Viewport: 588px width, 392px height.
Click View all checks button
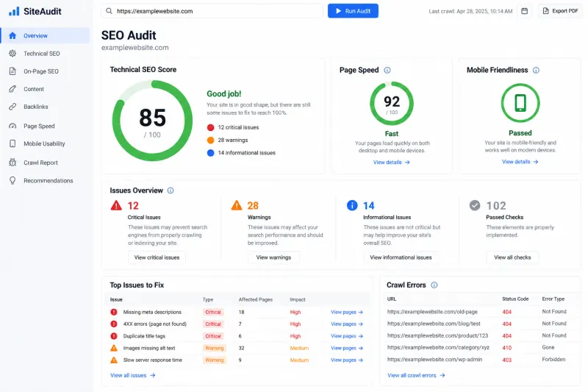(x=512, y=257)
